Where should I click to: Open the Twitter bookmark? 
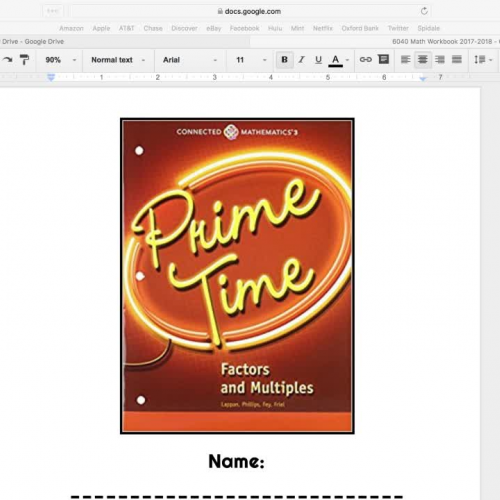[398, 28]
